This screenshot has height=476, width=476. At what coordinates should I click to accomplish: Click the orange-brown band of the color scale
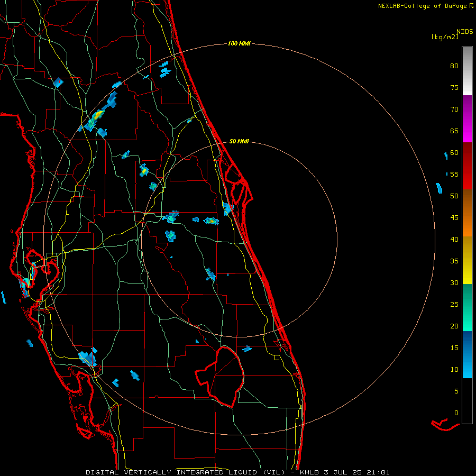pos(467,213)
